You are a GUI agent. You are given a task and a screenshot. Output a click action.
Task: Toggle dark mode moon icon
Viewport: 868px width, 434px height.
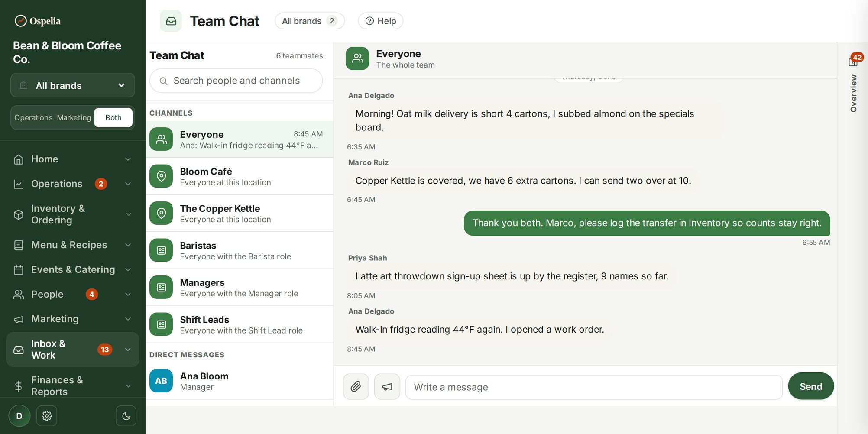tap(126, 416)
